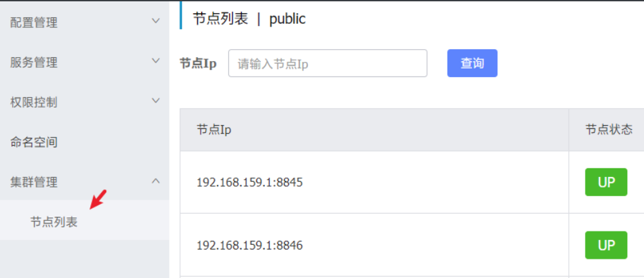This screenshot has width=644, height=278.
Task: Expand the 权限控制 chevron arrow
Action: pos(156,101)
